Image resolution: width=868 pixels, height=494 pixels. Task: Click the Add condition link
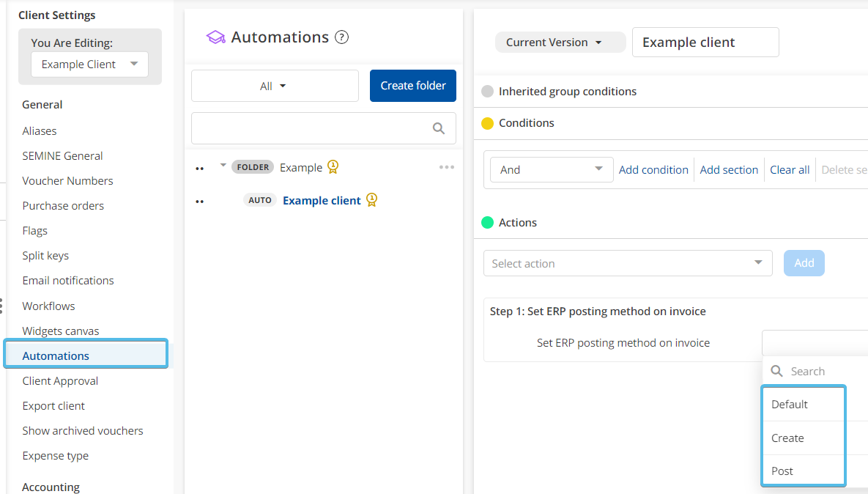click(x=653, y=169)
